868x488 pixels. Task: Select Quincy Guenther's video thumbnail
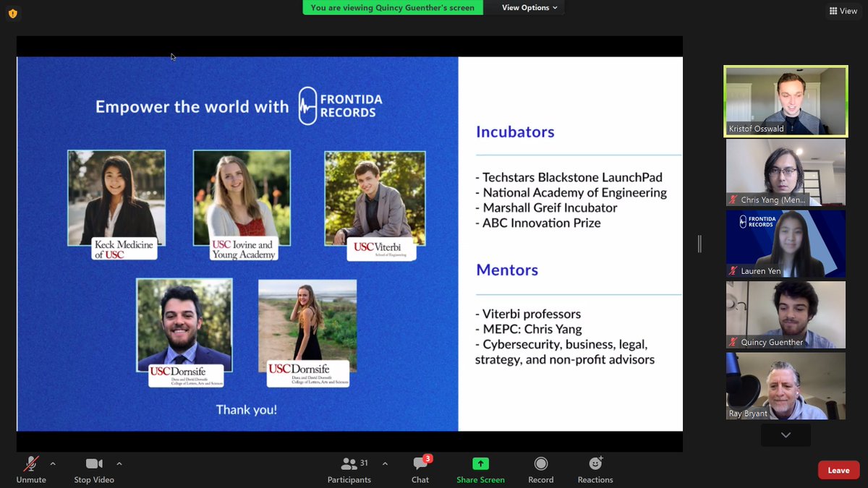786,314
